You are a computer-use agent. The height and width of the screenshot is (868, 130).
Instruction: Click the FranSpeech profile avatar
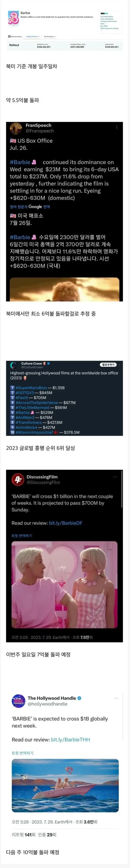(x=16, y=128)
